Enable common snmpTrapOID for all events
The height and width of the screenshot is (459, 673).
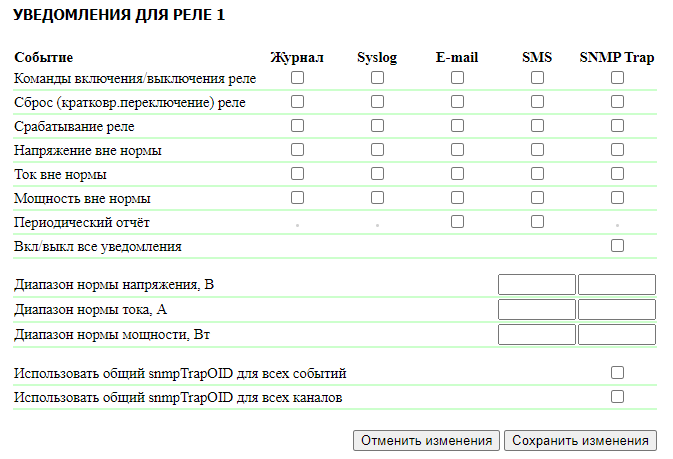[617, 372]
